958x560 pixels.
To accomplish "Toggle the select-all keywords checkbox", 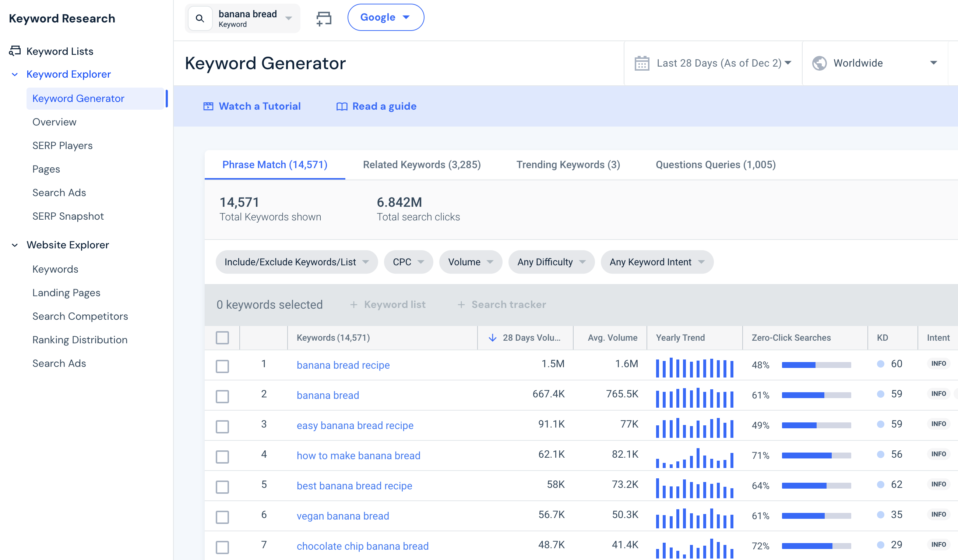I will [x=222, y=337].
